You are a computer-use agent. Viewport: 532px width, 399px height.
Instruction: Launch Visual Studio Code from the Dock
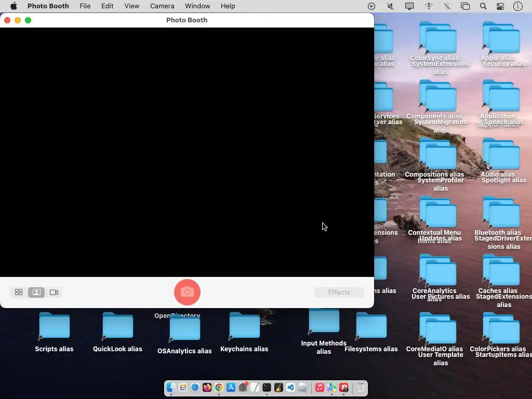[290, 387]
